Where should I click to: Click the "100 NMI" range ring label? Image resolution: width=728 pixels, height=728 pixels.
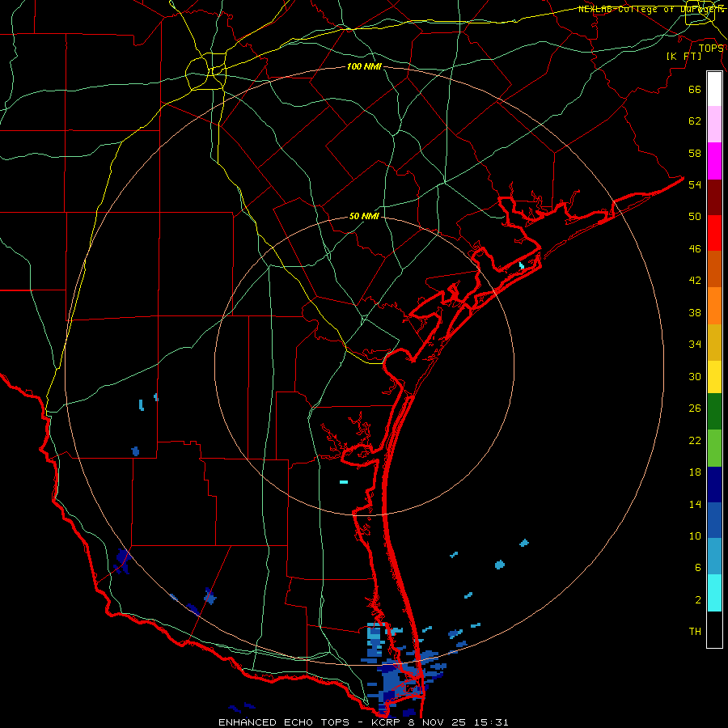[364, 67]
